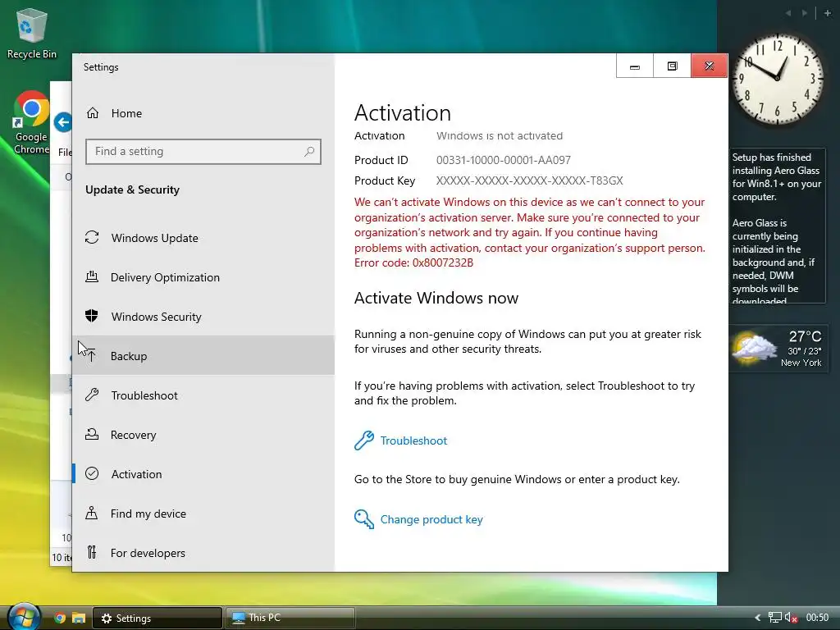Click the back arrow in the File Explorer window
840x630 pixels.
pos(63,123)
